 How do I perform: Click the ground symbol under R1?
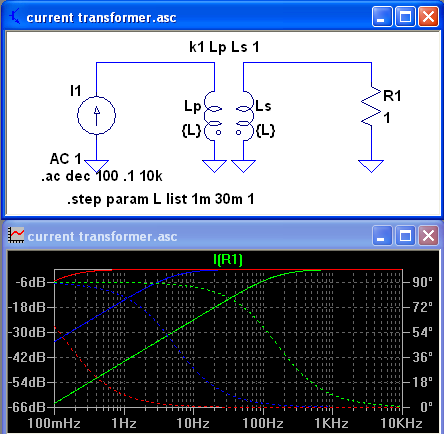click(x=371, y=166)
